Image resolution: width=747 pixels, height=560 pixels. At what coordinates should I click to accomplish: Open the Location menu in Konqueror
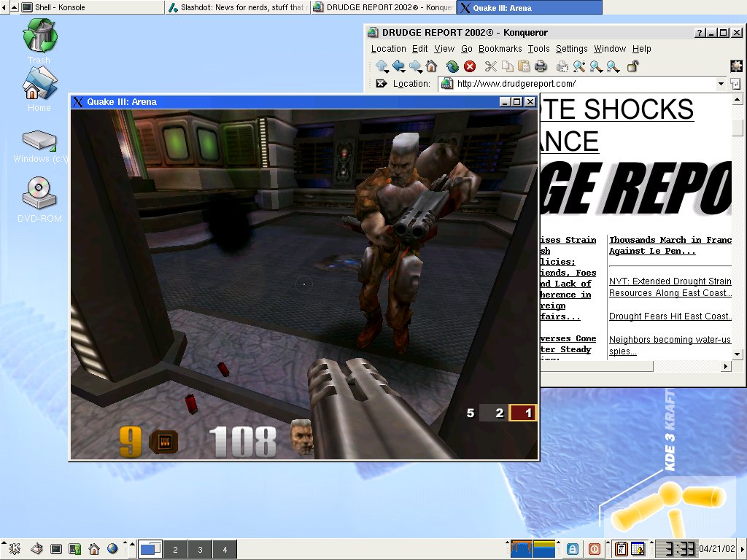[388, 49]
